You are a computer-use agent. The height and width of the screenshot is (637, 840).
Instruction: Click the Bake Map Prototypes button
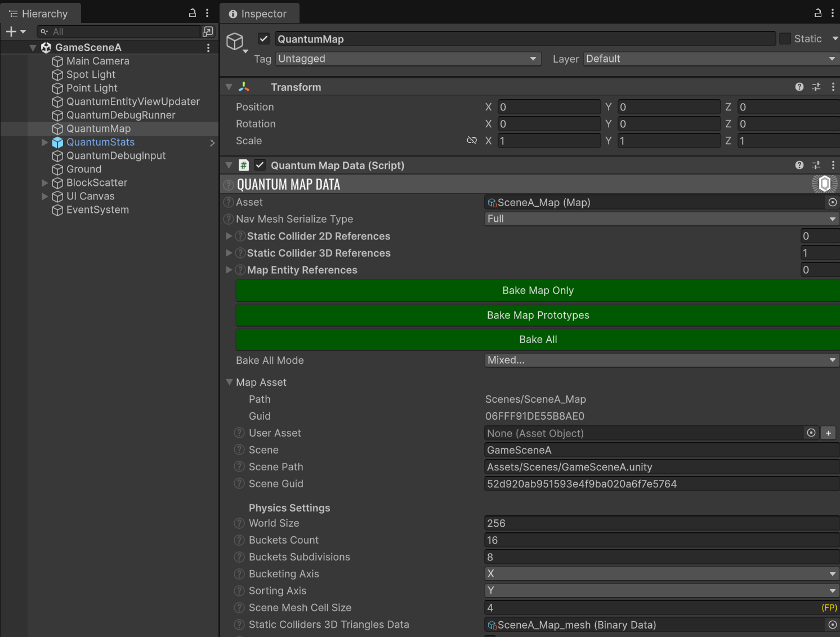tap(538, 315)
